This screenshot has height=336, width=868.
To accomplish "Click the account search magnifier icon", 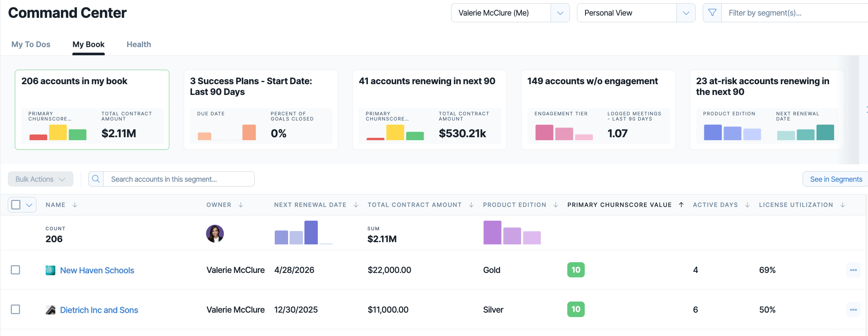I will click(96, 179).
